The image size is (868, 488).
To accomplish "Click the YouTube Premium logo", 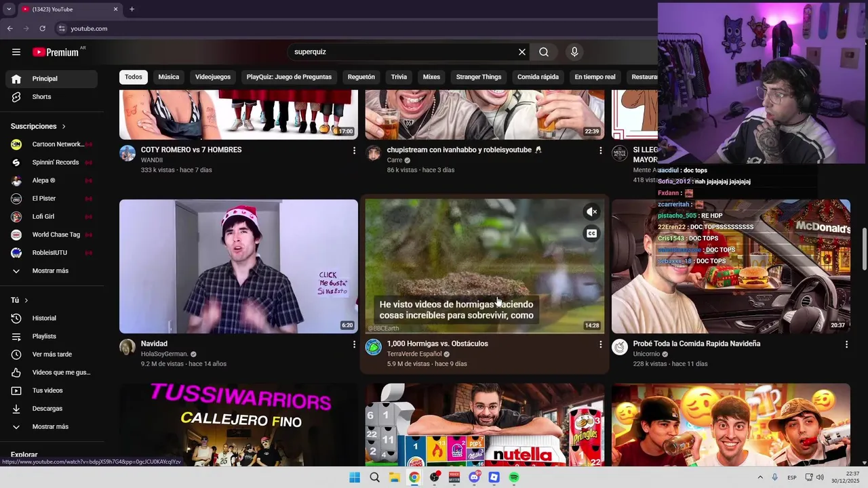I will point(56,52).
